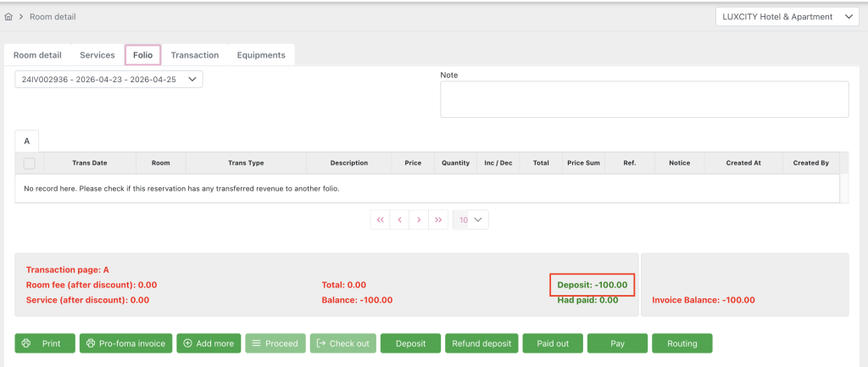This screenshot has height=367, width=868.
Task: Switch to the Transaction tab
Action: tap(194, 55)
